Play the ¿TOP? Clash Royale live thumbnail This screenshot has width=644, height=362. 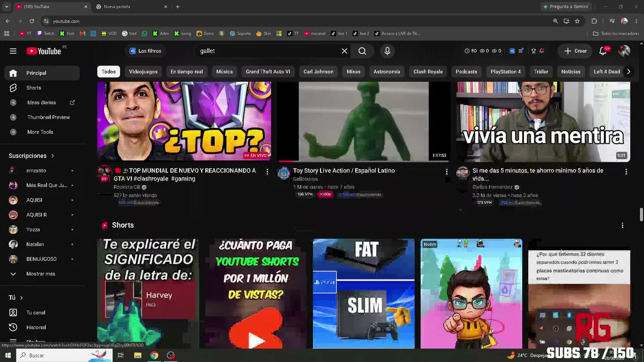coord(184,122)
